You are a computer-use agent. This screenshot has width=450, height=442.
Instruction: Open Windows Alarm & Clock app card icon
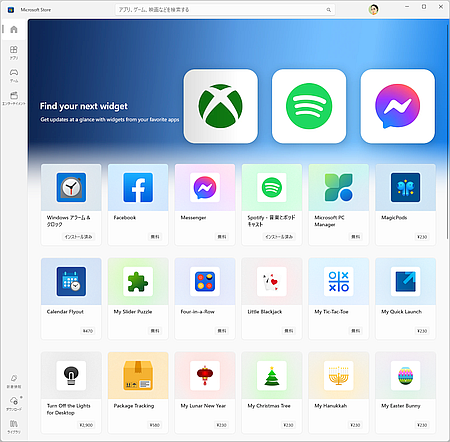click(x=71, y=187)
